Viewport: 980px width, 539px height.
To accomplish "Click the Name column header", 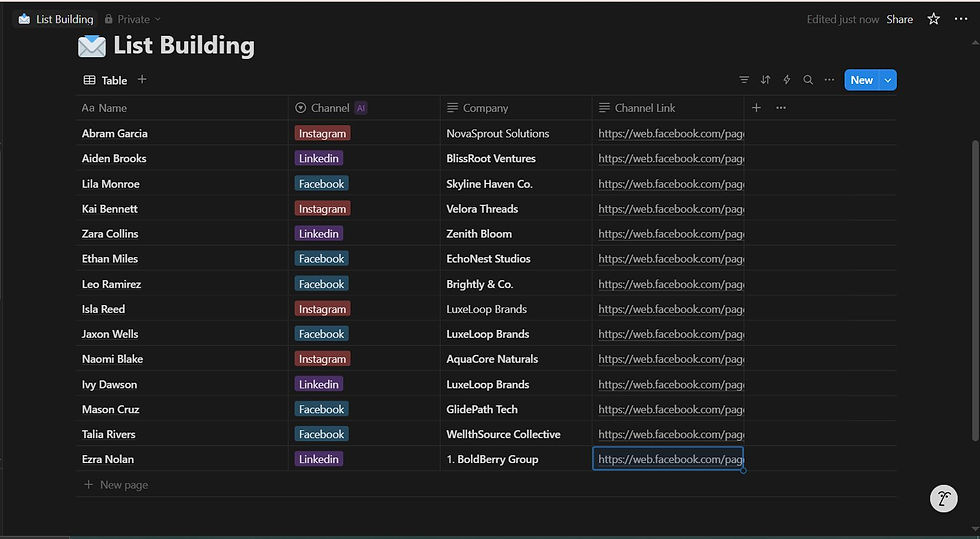I will [x=182, y=108].
